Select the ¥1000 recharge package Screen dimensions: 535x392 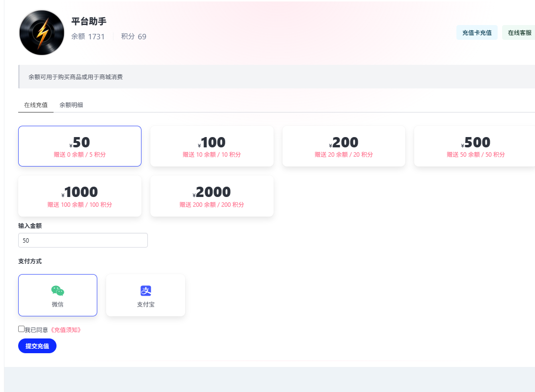tap(80, 196)
